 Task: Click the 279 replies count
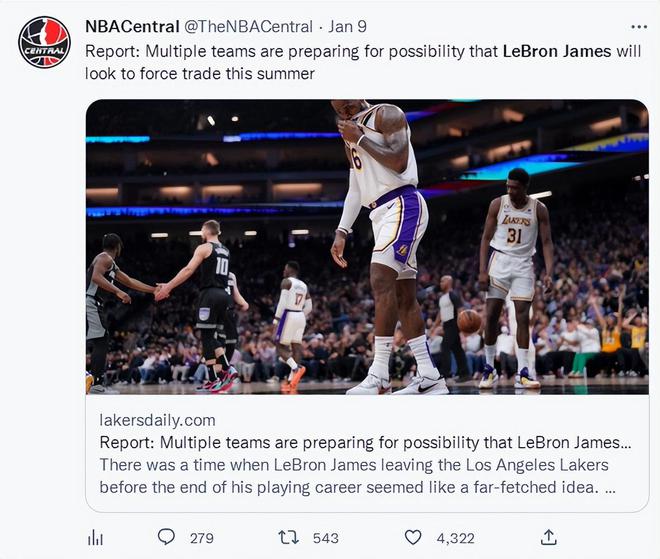tap(202, 538)
